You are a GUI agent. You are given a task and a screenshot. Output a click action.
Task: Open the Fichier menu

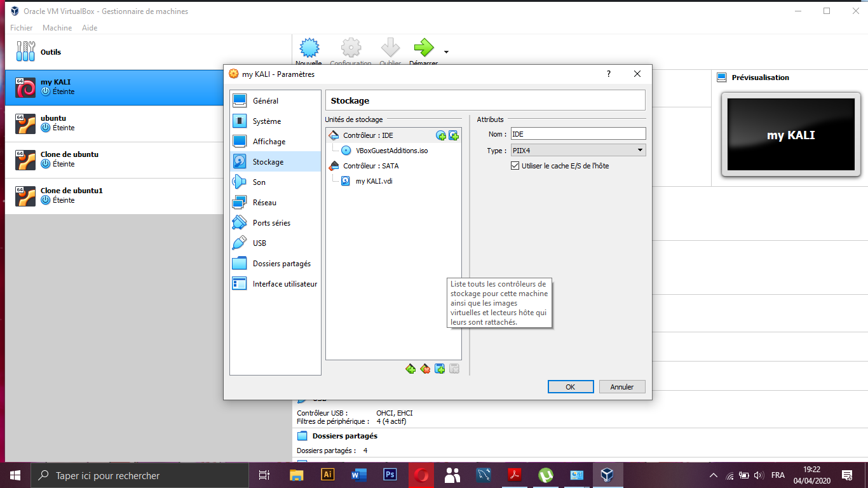(21, 27)
